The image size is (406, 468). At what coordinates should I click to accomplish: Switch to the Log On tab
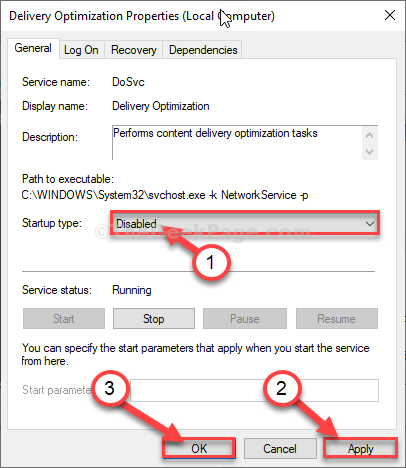click(81, 50)
